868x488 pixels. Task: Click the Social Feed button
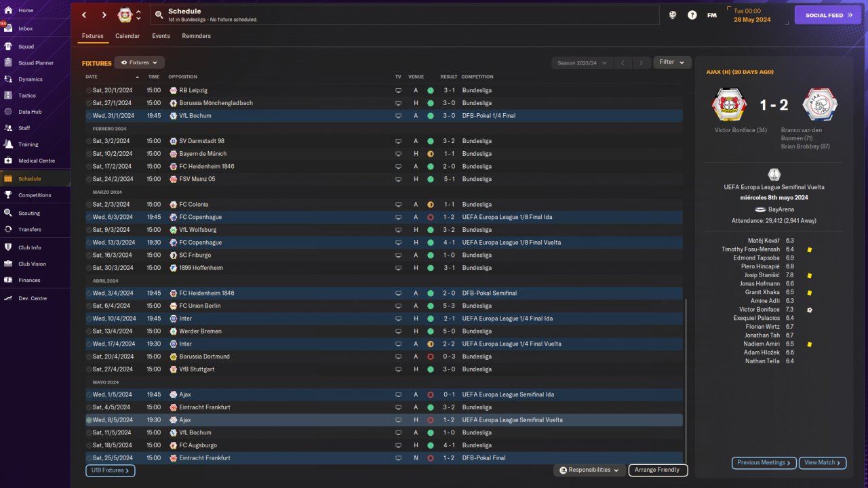coord(828,15)
